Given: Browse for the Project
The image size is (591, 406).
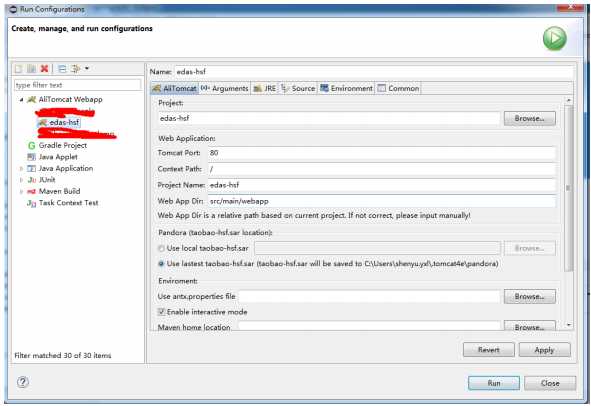Looking at the screenshot, I should click(530, 118).
